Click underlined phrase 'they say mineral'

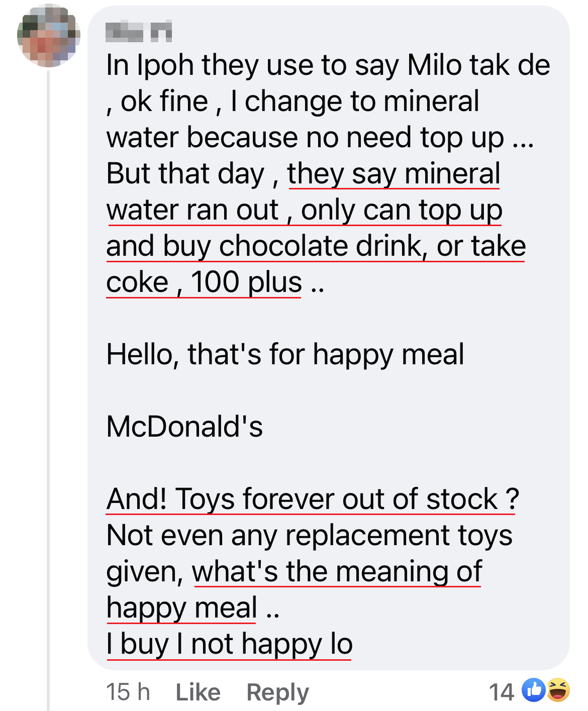coord(394,173)
